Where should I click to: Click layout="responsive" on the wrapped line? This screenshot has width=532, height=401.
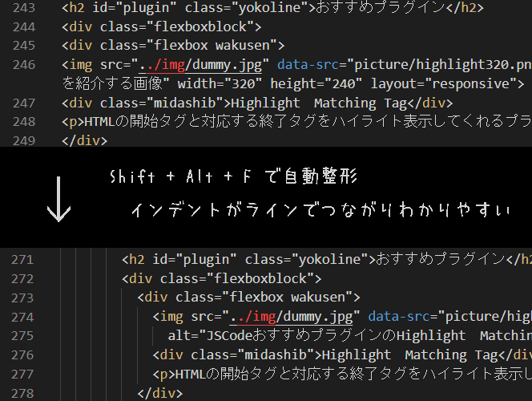click(x=443, y=84)
